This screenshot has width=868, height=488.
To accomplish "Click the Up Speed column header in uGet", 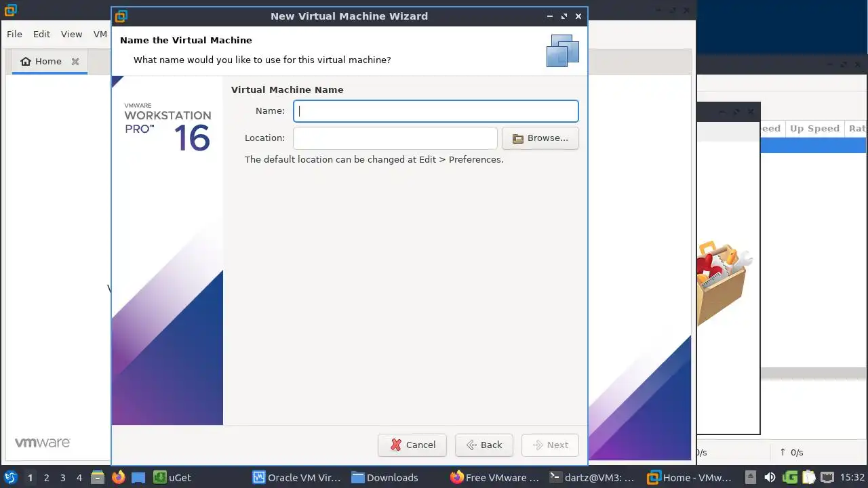I will point(814,129).
